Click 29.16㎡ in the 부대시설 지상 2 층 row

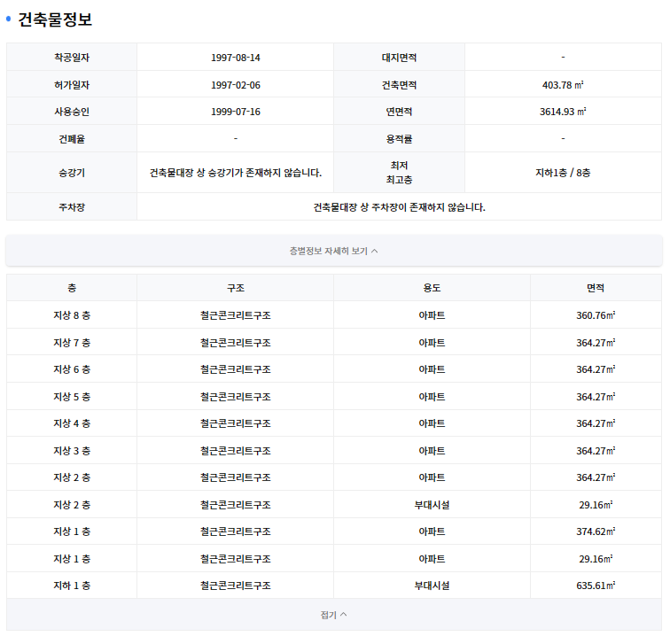click(596, 505)
